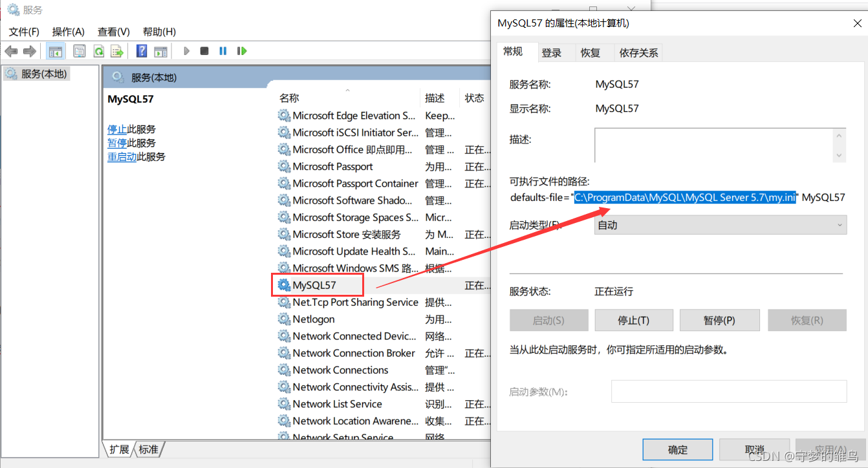Click the description box down scroll arrow
Viewport: 868px width, 468px height.
(840, 155)
